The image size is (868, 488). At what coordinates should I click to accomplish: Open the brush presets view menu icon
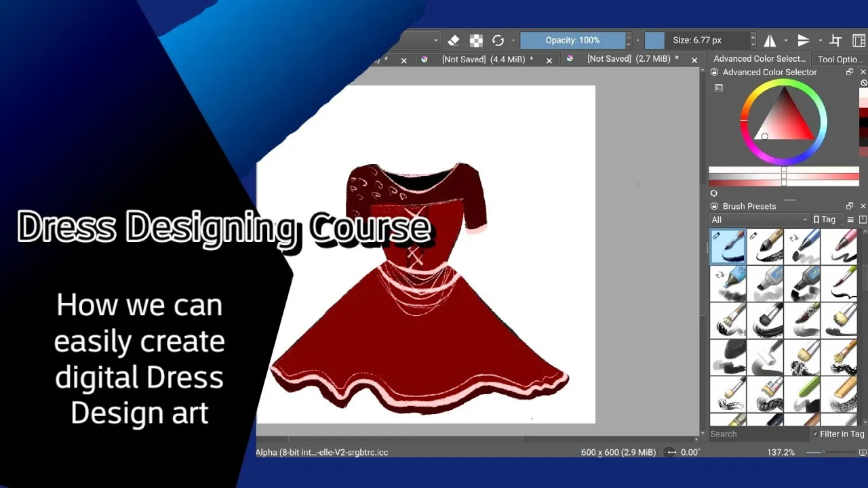(850, 220)
